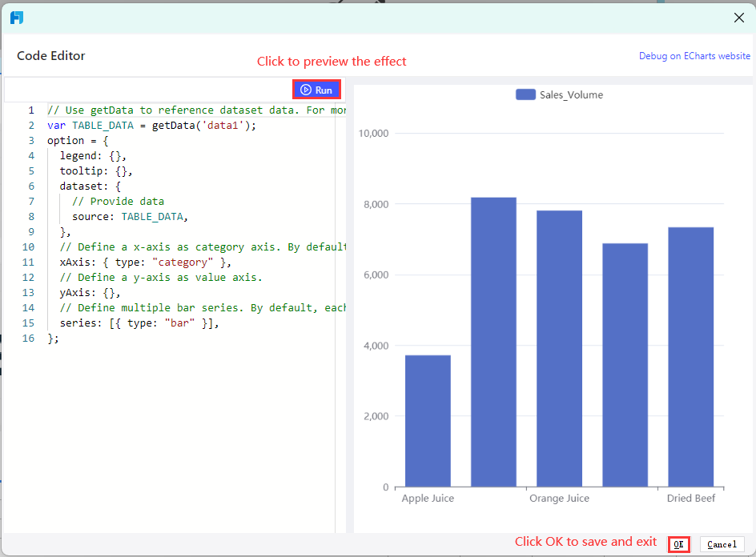Click the 10,000 label on the y-axis

tap(372, 134)
